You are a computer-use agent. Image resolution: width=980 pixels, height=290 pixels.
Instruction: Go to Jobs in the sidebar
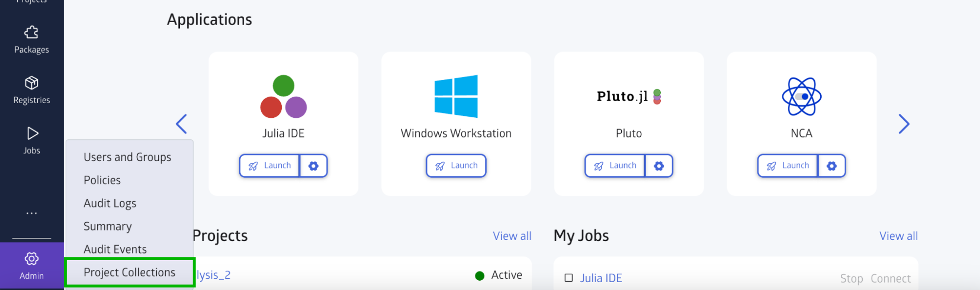[x=31, y=140]
